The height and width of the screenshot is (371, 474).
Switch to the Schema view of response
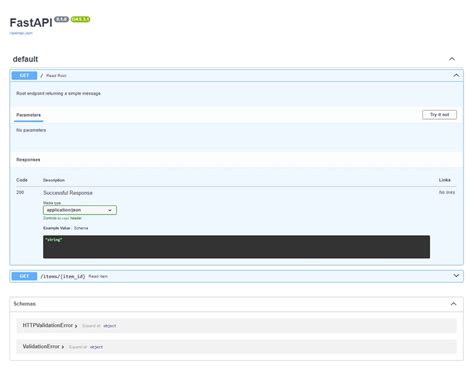pos(81,228)
